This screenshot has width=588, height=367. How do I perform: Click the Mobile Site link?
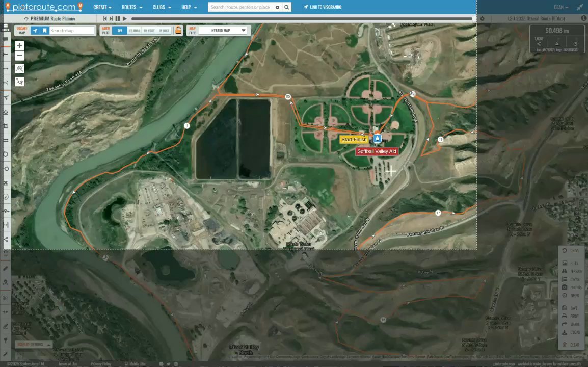[135, 363]
